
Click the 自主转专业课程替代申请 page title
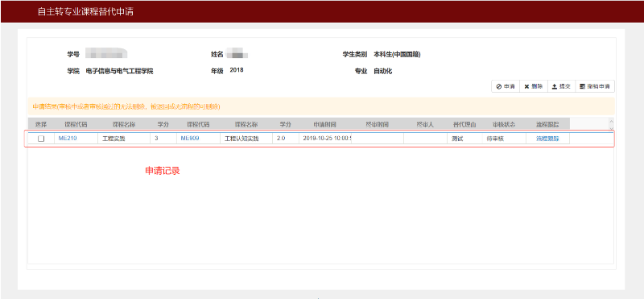[x=85, y=11]
